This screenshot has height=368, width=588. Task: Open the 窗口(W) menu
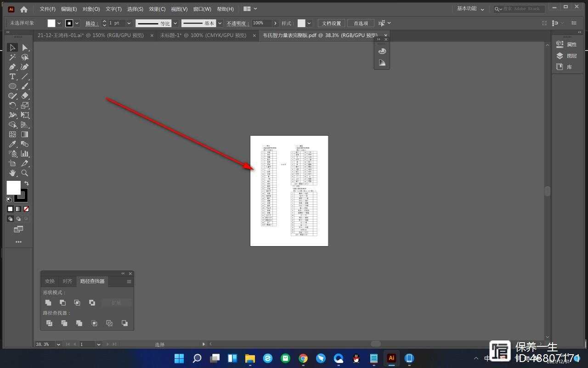pos(202,9)
